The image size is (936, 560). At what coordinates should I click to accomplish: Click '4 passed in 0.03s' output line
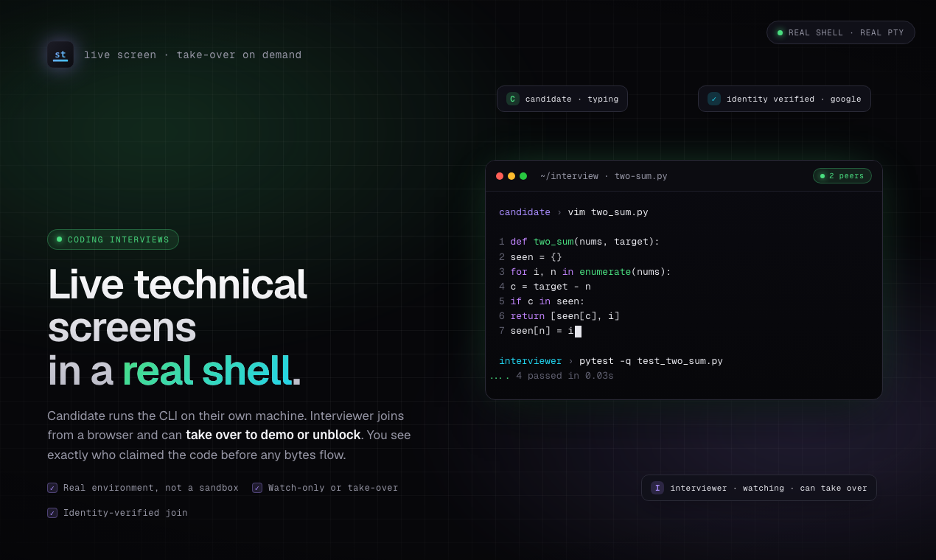click(565, 376)
